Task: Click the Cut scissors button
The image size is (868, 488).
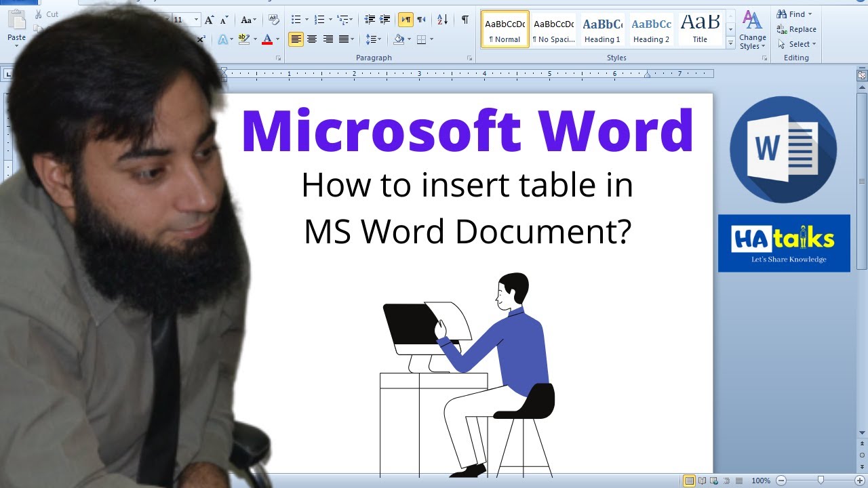Action: [46, 14]
